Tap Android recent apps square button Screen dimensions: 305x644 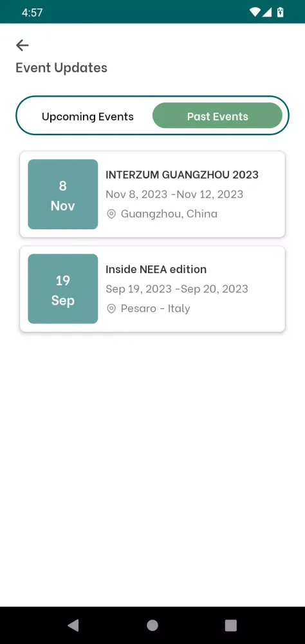231,625
